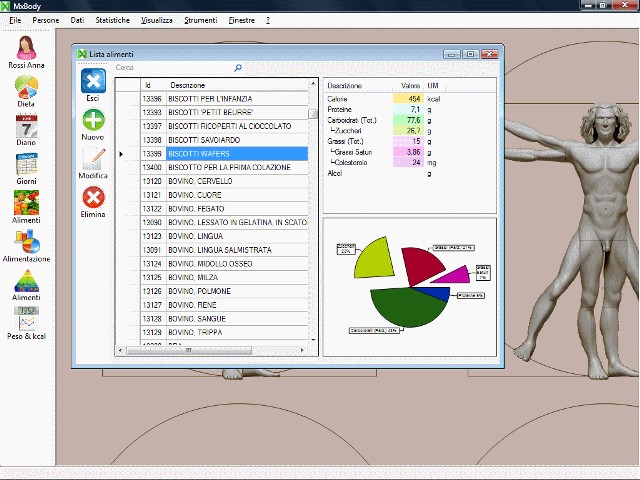Click the food list horizontal scrollbar
Viewport: 640px width, 480px height.
click(x=210, y=350)
